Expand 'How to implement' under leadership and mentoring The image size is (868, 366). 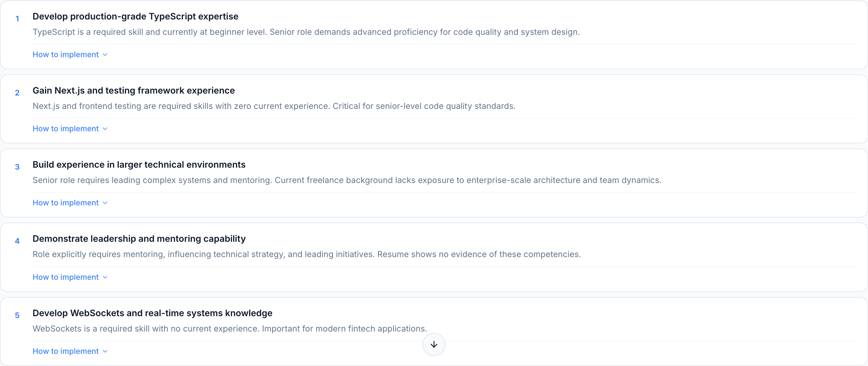[x=65, y=277]
